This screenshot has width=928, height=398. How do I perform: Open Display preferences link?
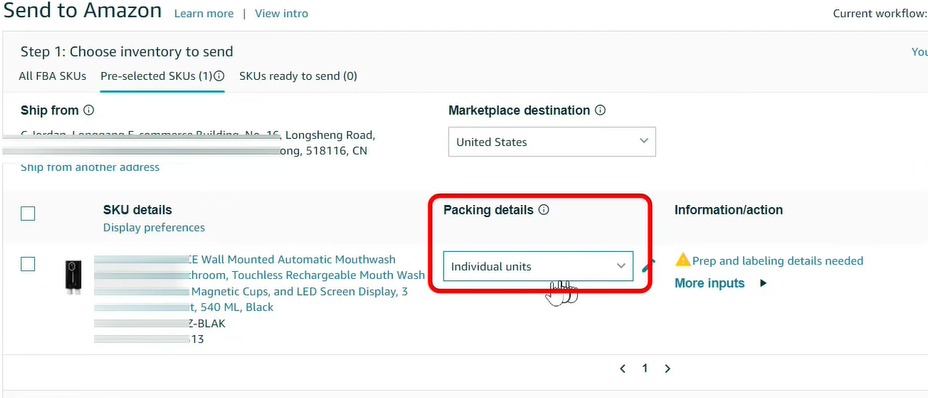pyautogui.click(x=154, y=227)
